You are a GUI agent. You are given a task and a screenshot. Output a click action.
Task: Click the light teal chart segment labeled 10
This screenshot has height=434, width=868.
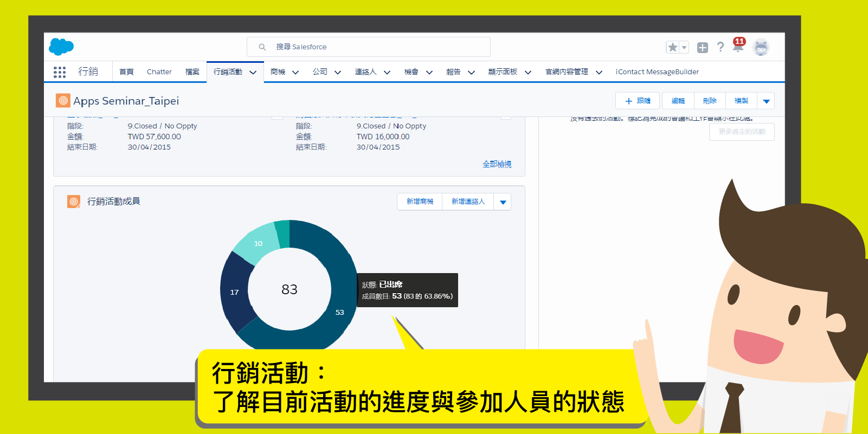257,243
